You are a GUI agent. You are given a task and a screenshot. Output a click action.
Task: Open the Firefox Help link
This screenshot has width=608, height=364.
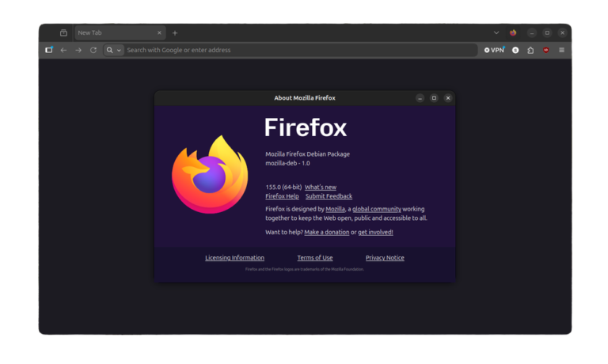[x=282, y=196]
